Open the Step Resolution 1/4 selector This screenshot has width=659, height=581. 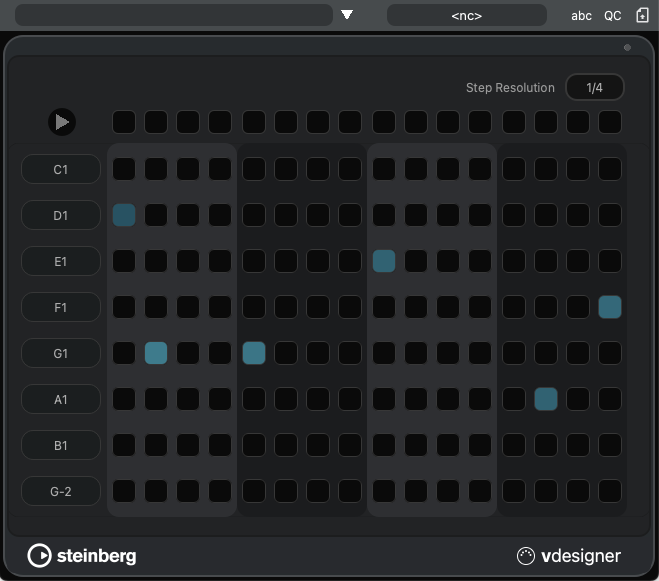coord(595,88)
